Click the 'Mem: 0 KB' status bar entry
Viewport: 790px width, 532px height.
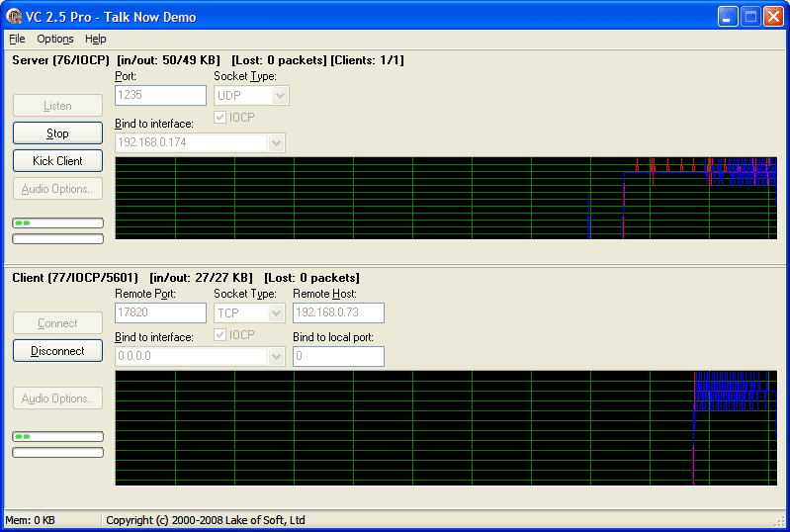[31, 520]
